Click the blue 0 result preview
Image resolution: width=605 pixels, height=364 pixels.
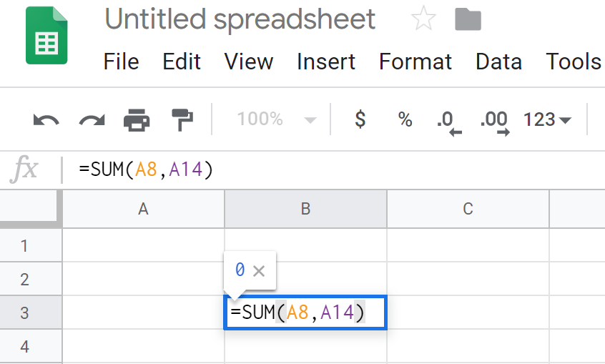pos(240,270)
